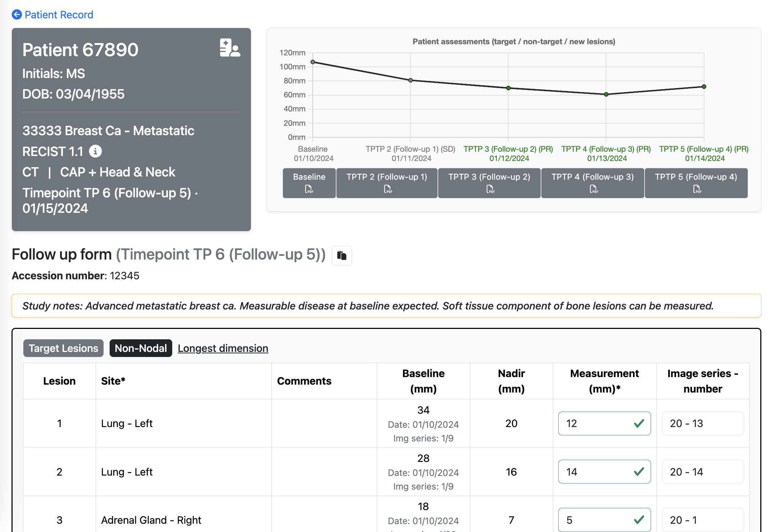Open the TPTP 3 (Follow-up 2) PDF report
Viewport: 770px width, 532px height.
click(x=489, y=183)
